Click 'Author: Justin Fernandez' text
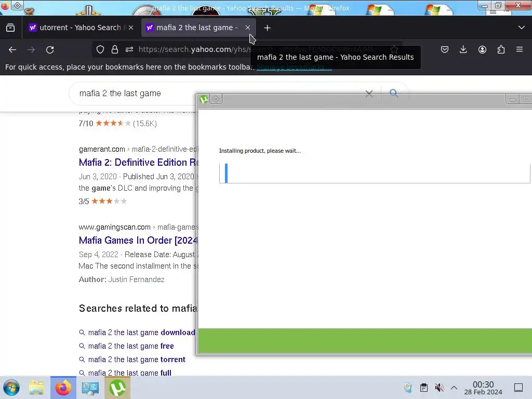 [x=122, y=280]
